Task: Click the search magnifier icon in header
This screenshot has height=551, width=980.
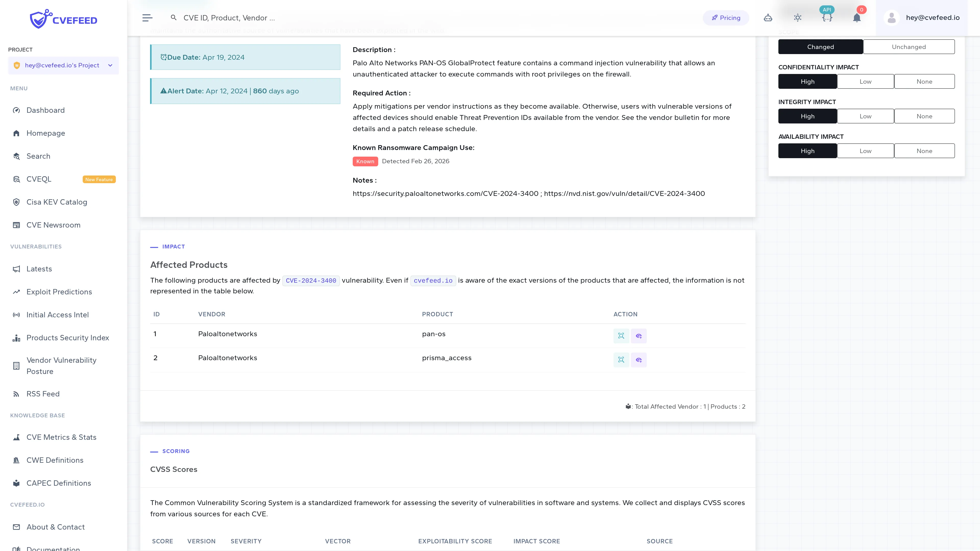Action: (174, 18)
